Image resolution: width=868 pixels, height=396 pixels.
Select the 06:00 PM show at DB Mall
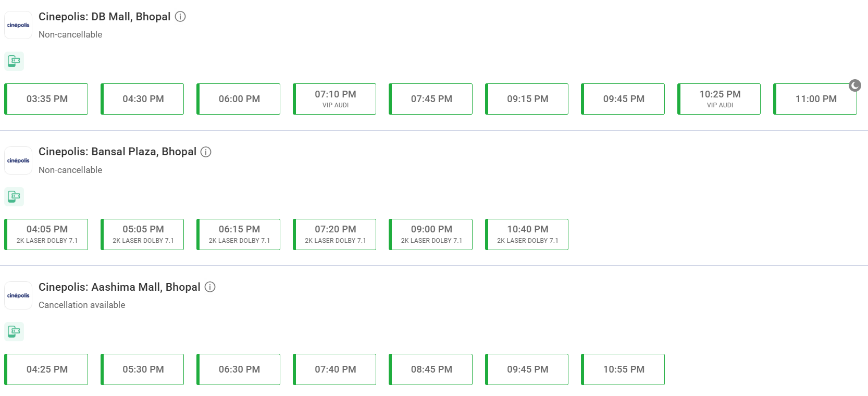(239, 99)
